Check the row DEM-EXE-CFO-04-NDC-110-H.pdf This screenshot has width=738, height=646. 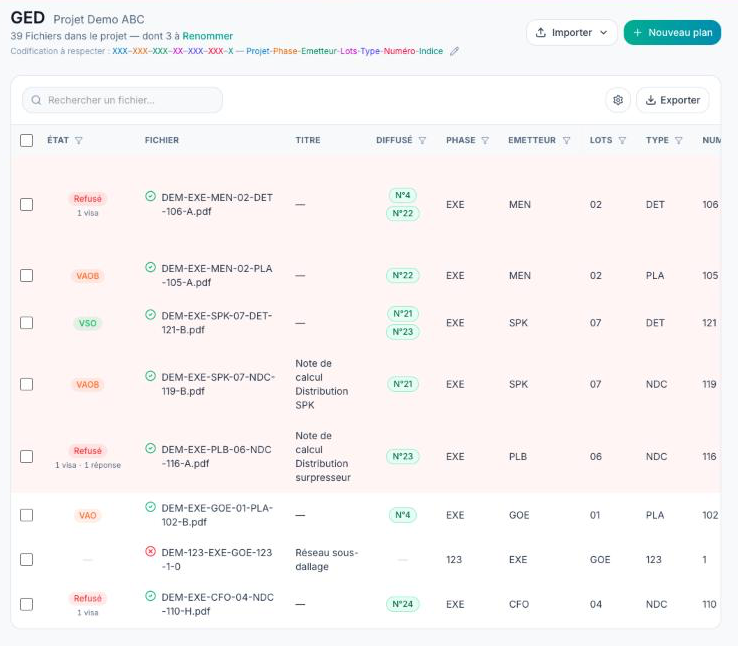click(x=26, y=604)
